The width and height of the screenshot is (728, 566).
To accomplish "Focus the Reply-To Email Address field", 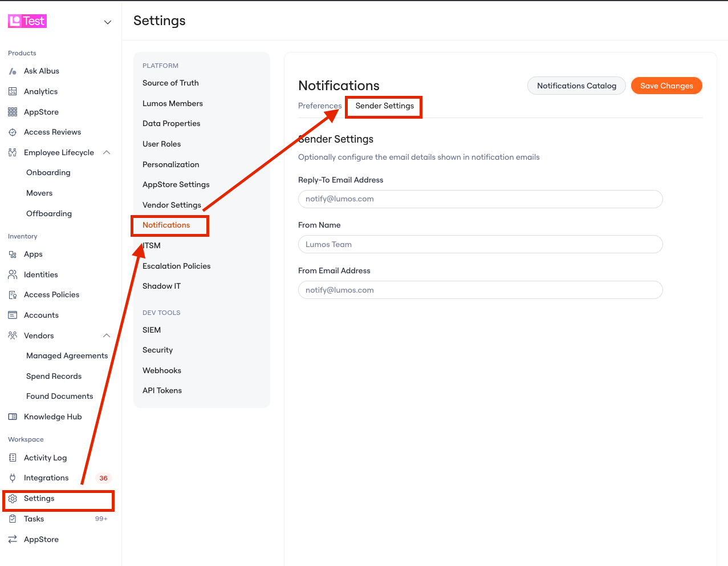I will 480,199.
